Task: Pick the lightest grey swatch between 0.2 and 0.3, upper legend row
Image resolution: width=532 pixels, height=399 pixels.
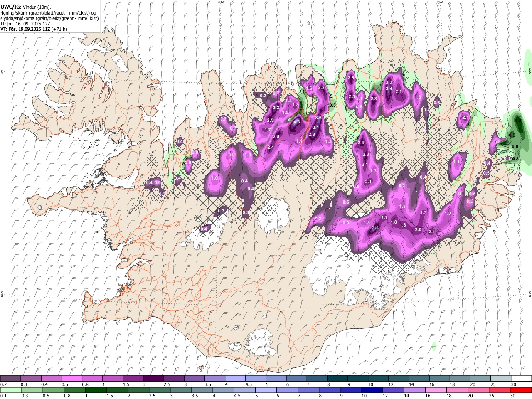Action: tap(10, 379)
